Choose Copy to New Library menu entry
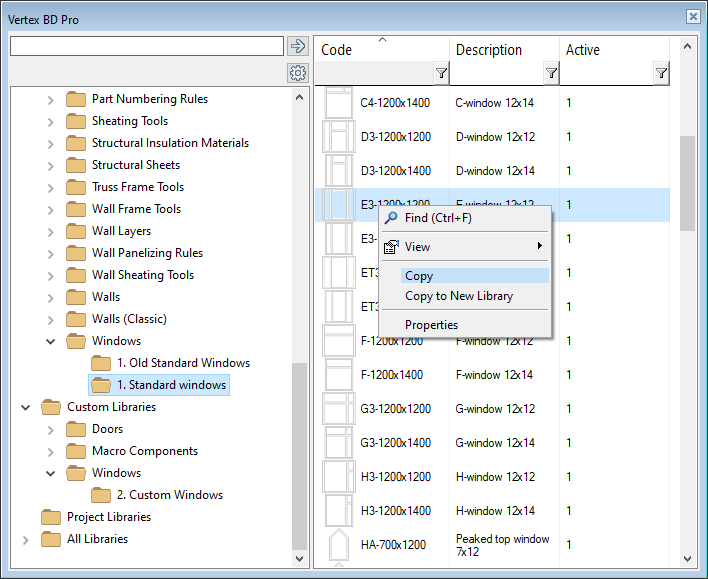Viewport: 708px width, 579px height. [x=458, y=296]
